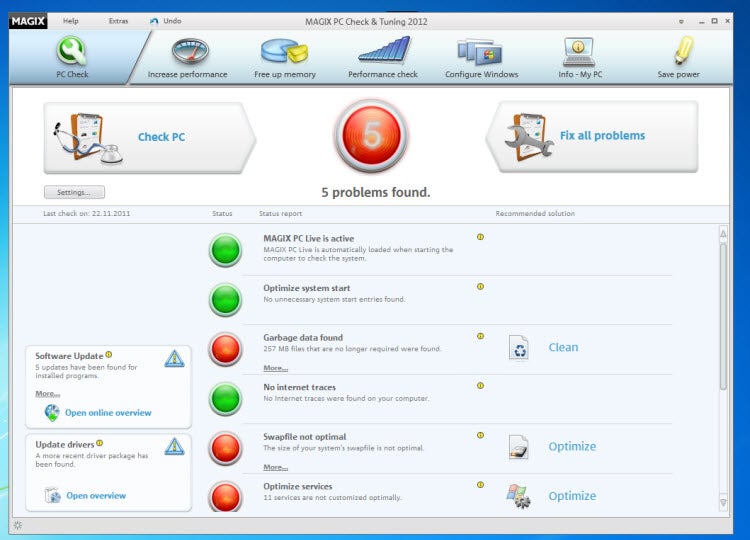
Task: Click the Undo arrow icon
Action: click(x=154, y=21)
